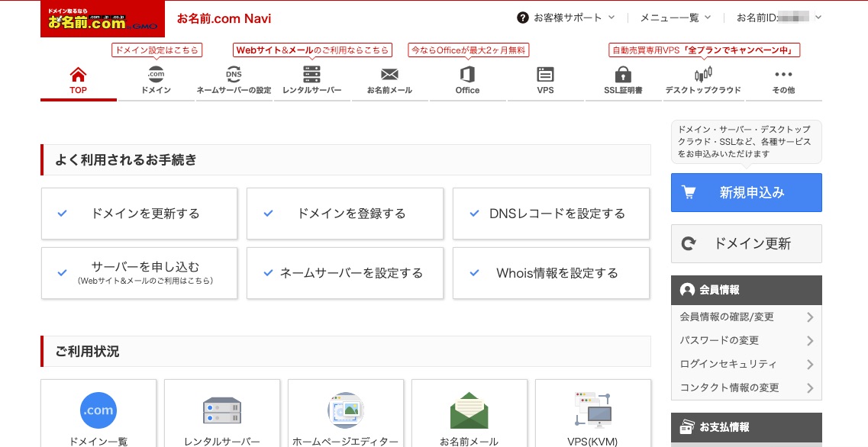Screen dimensions: 868x447
Task: Click the お名前メール tab label
Action: [x=389, y=90]
